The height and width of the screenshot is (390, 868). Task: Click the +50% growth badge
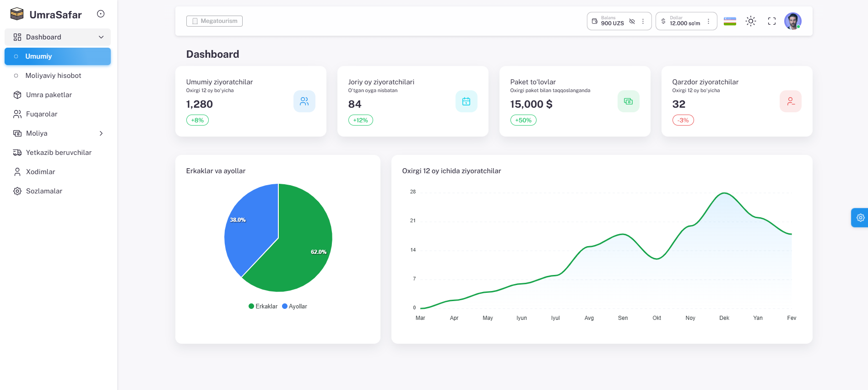tap(523, 120)
